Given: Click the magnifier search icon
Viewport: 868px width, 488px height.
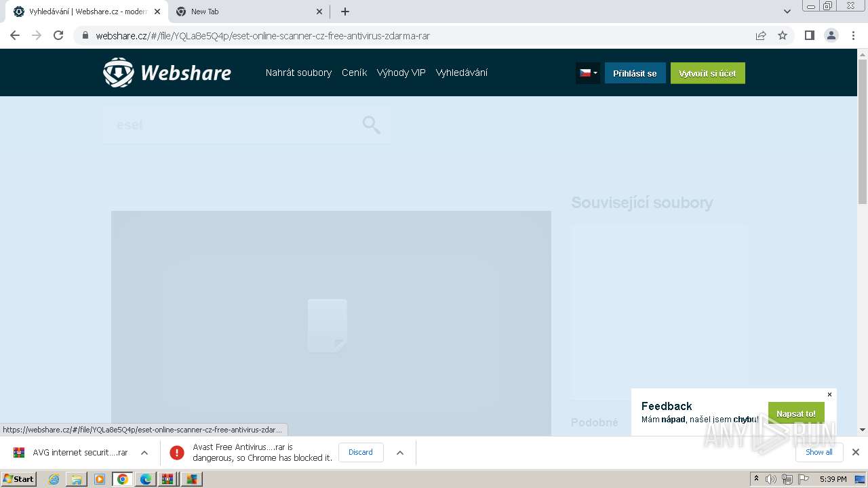Looking at the screenshot, I should click(371, 125).
